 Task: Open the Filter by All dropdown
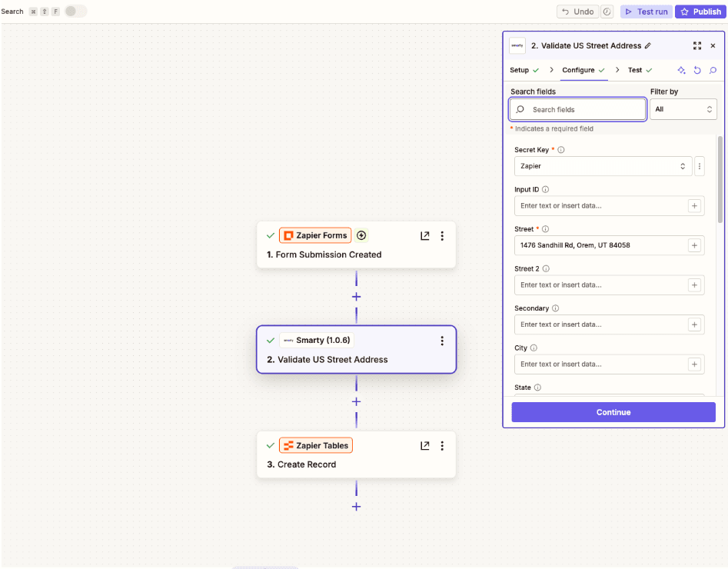[683, 110]
